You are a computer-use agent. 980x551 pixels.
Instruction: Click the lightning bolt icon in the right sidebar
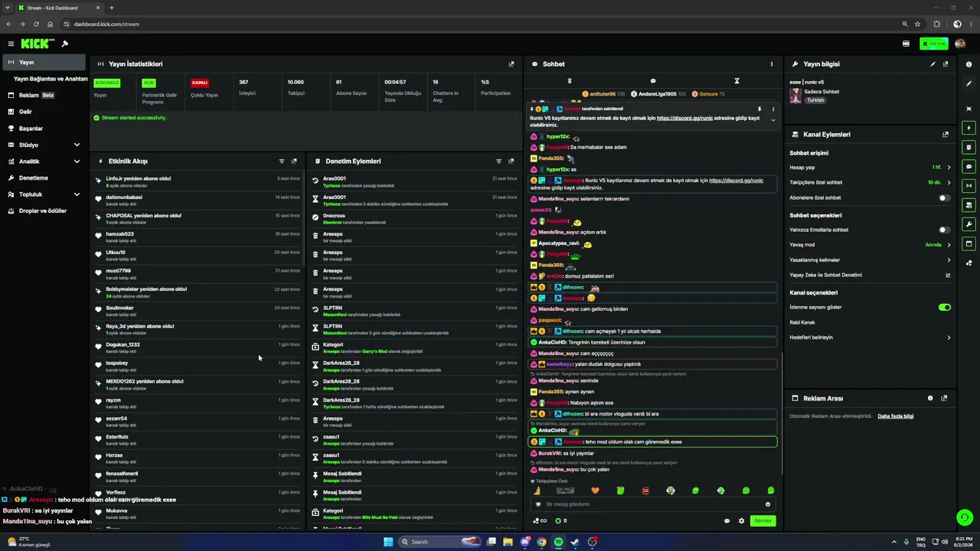(x=969, y=128)
